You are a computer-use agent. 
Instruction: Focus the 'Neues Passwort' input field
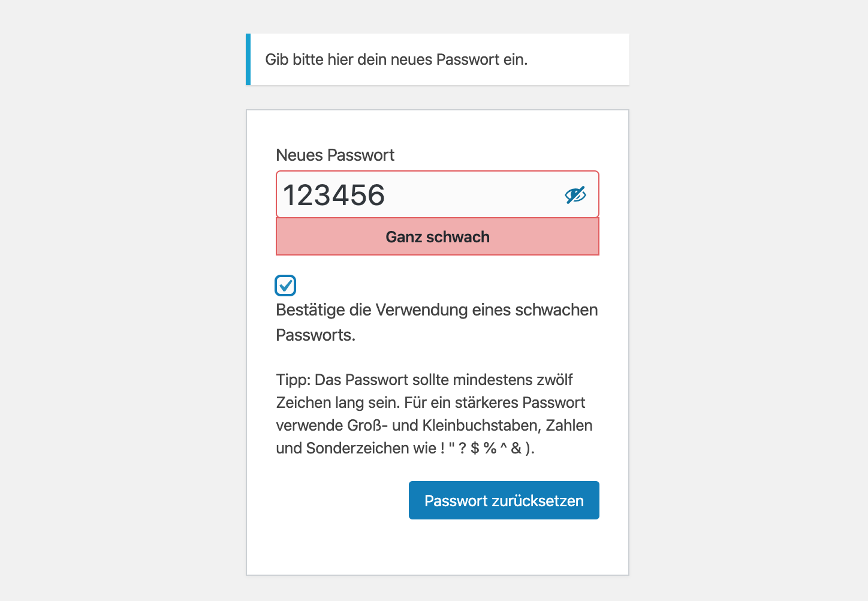(420, 195)
